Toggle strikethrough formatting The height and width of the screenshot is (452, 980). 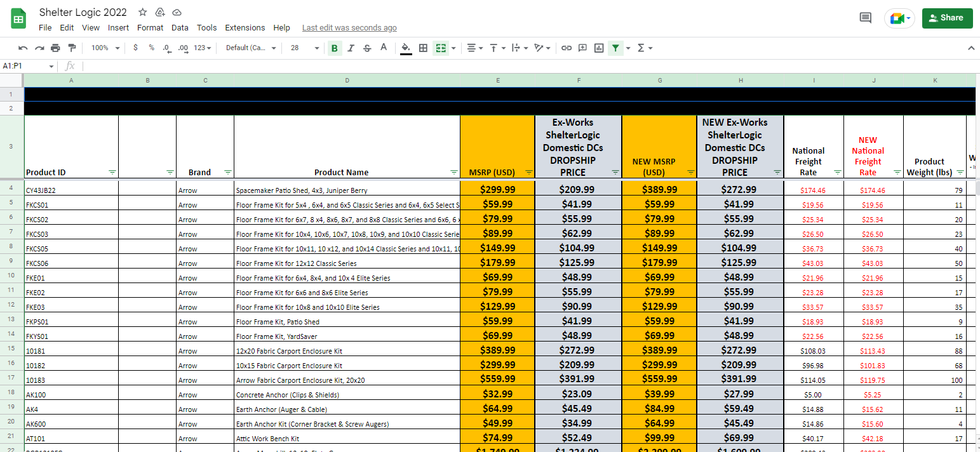pos(367,48)
